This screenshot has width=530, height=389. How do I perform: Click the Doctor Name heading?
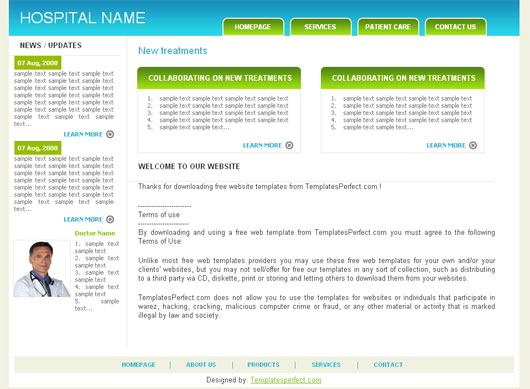tap(95, 233)
